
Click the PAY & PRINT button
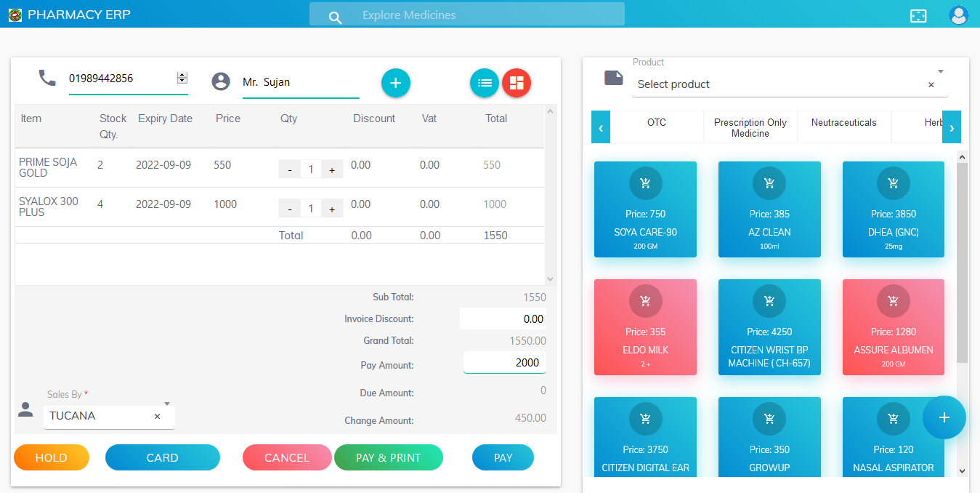(x=389, y=457)
